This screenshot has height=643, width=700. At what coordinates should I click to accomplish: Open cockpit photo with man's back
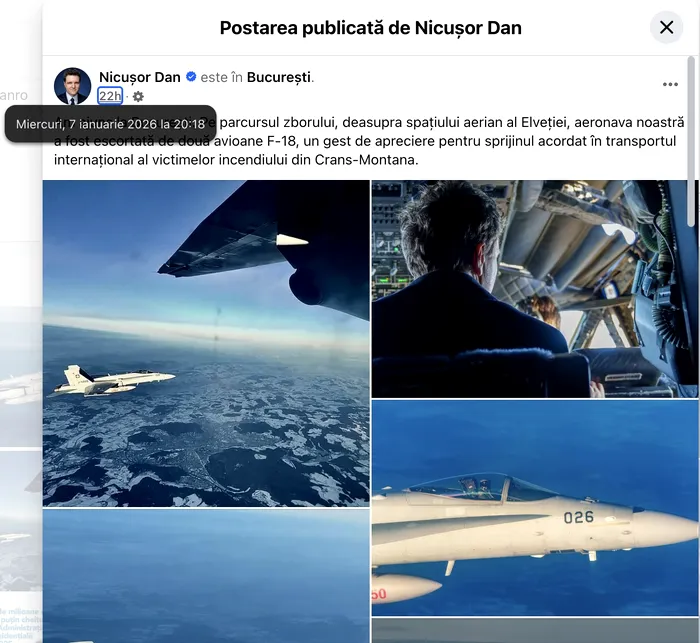tap(534, 288)
